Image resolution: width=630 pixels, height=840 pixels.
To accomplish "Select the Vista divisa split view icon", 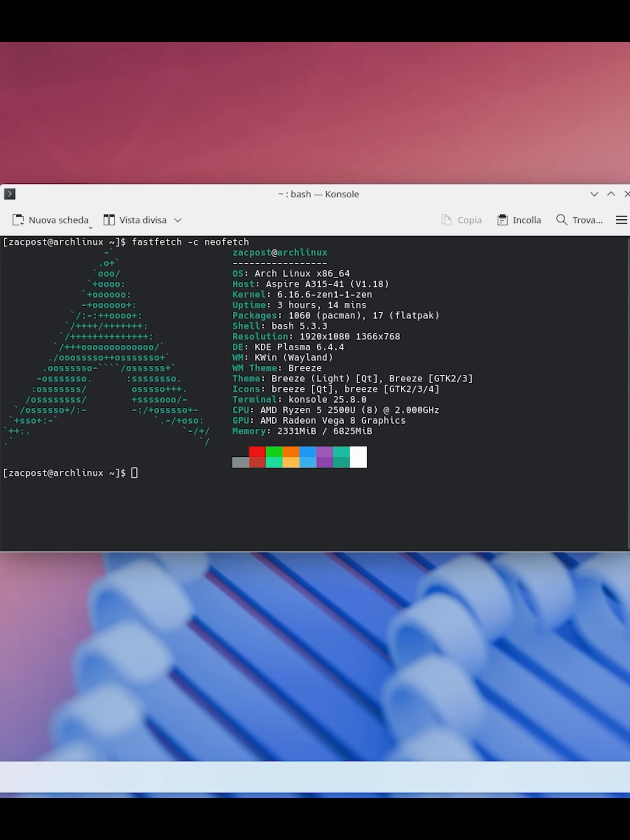I will pyautogui.click(x=109, y=220).
